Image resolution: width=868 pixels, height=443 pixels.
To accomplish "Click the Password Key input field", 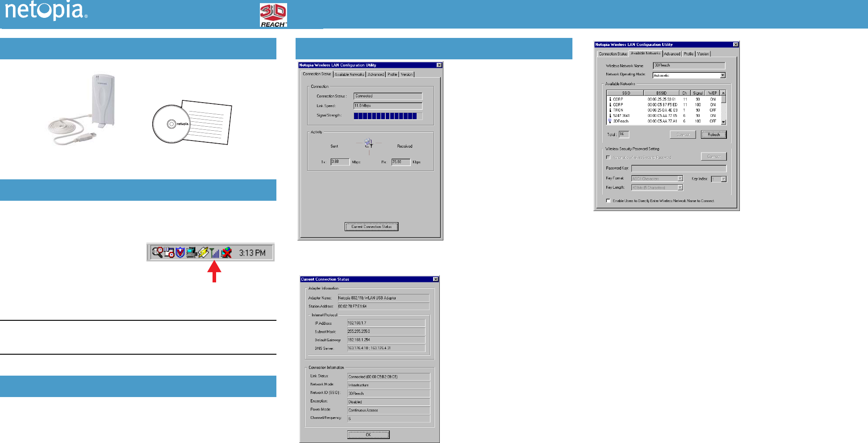I will click(x=679, y=169).
